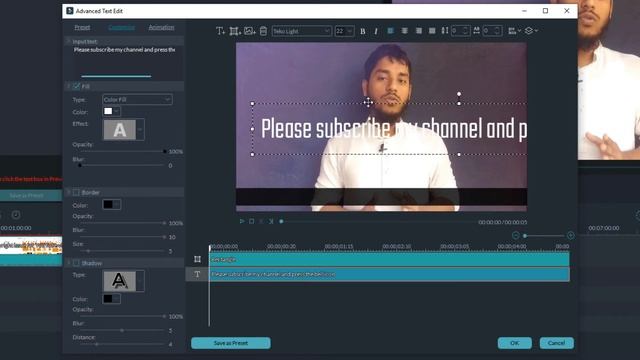Viewport: 640px width, 360px height.
Task: Collapse the Fill section arrow
Action: coord(69,86)
